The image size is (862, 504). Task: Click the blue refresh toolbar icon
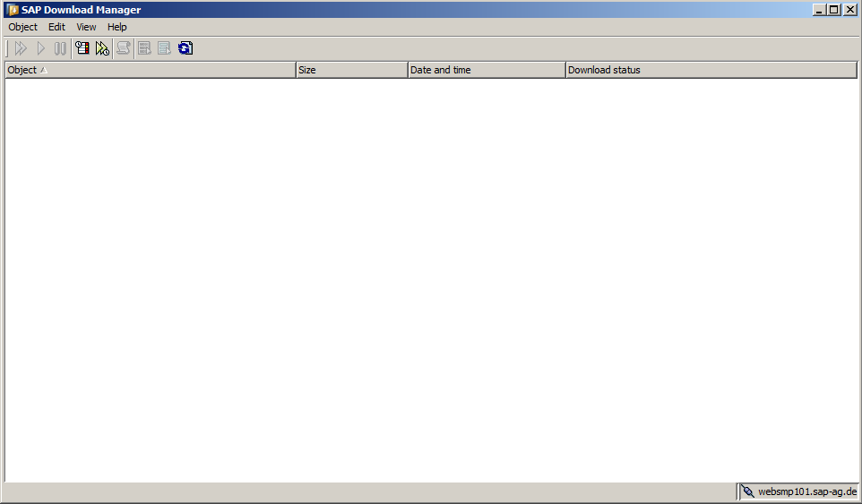(x=185, y=48)
